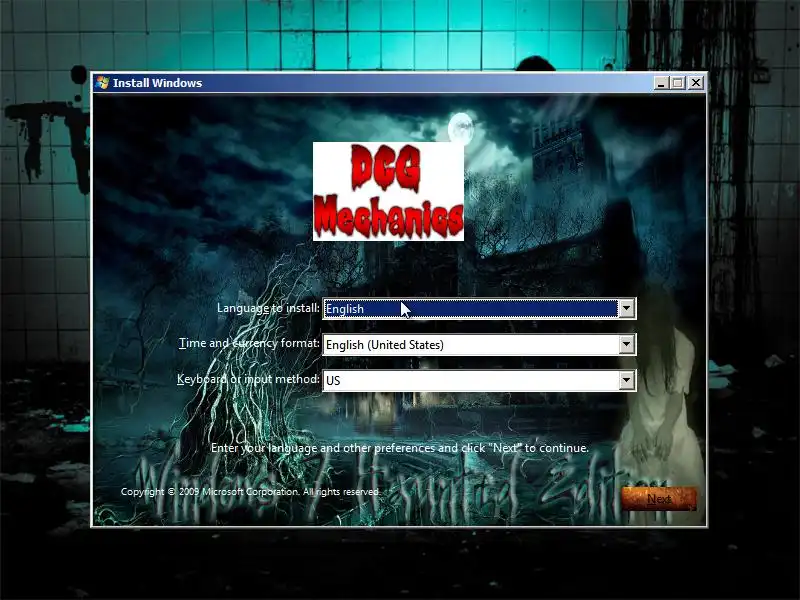The height and width of the screenshot is (600, 800).
Task: Click the Next button to continue
Action: point(659,498)
